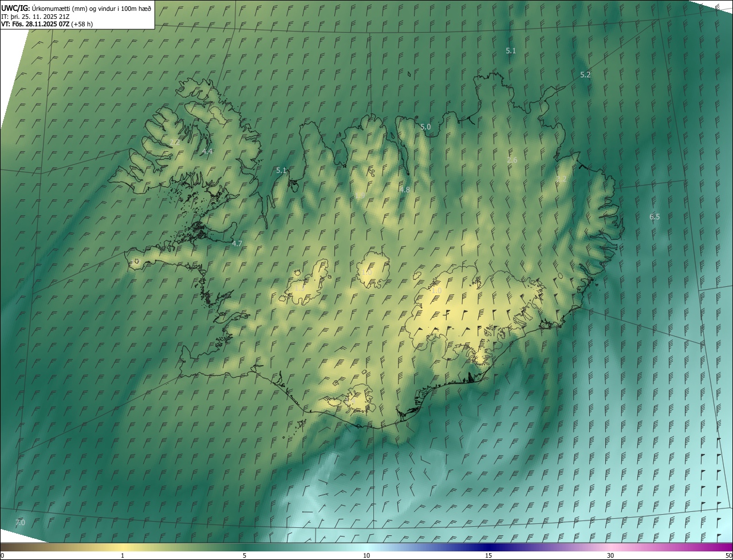Click the '50' label on the color scale
This screenshot has height=560, width=733.
pos(728,556)
